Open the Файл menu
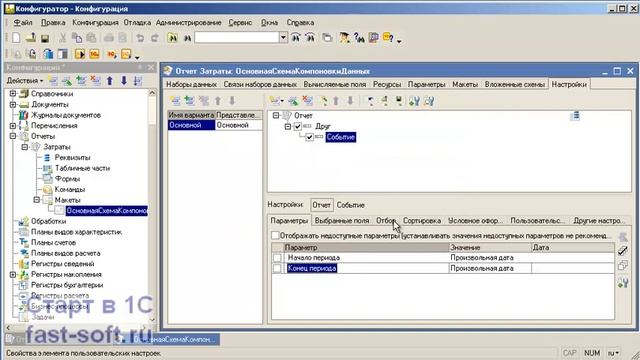The width and height of the screenshot is (640, 360). pos(23,22)
